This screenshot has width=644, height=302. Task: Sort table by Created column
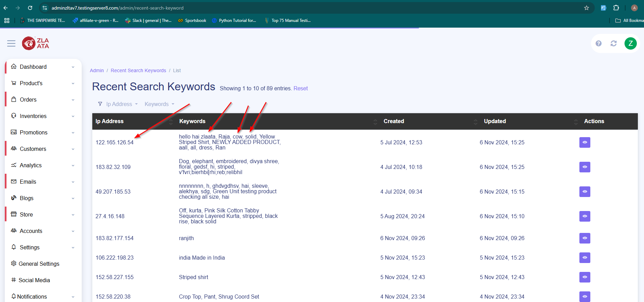(394, 121)
